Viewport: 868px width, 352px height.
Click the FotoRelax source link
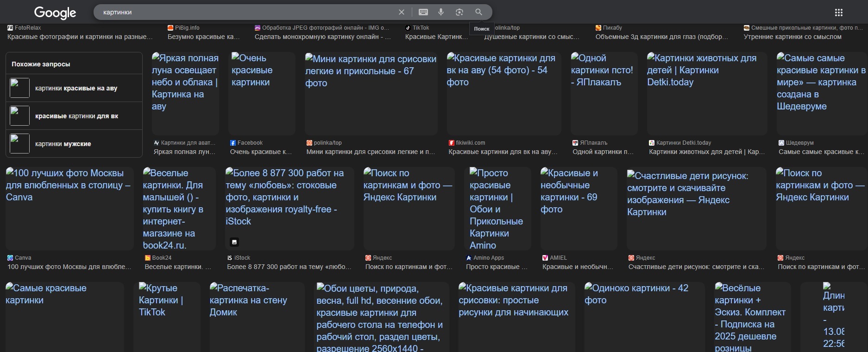tap(28, 28)
